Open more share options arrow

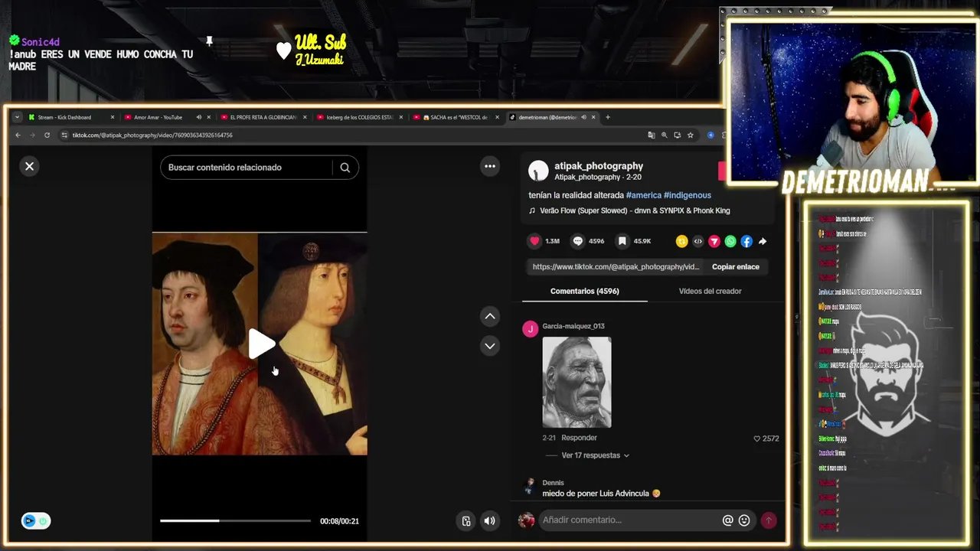pyautogui.click(x=763, y=241)
